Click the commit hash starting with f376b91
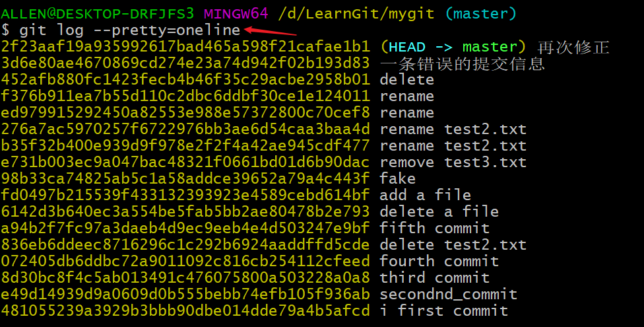The image size is (644, 327). click(x=185, y=96)
